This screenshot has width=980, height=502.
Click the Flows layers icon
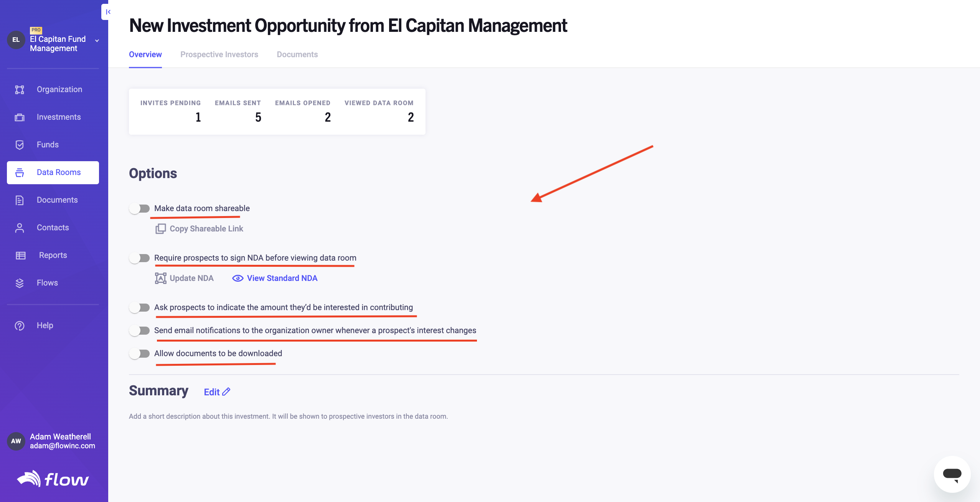coord(20,283)
